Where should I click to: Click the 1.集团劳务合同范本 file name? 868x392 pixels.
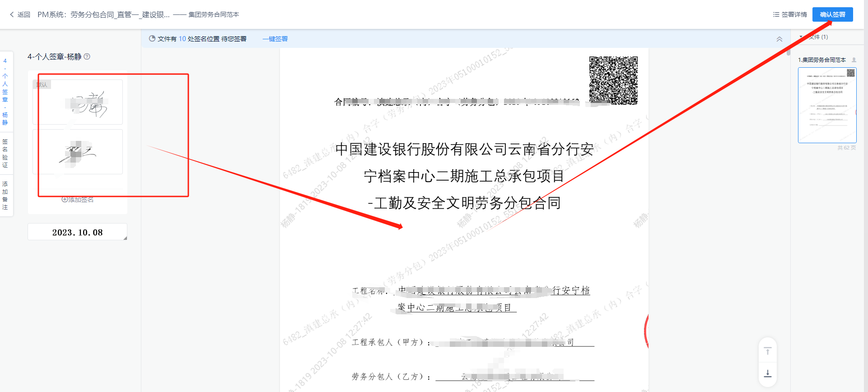pyautogui.click(x=821, y=60)
